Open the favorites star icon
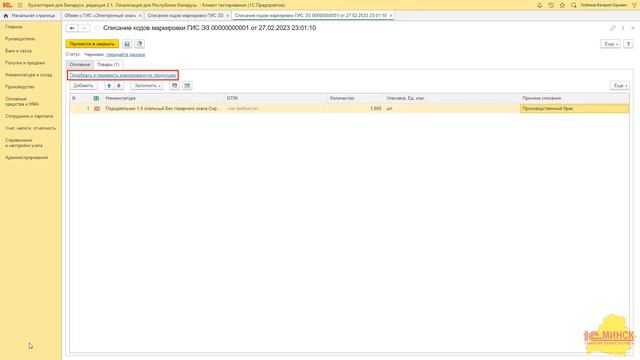This screenshot has height=360, width=640. (562, 5)
